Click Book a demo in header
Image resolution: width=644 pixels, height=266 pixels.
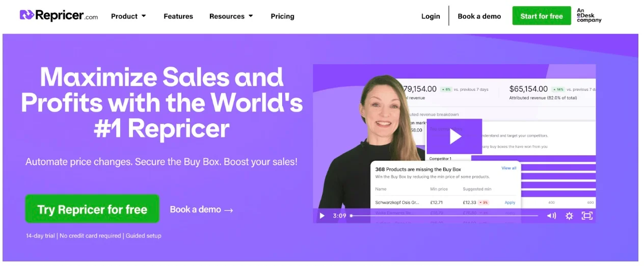coord(479,16)
